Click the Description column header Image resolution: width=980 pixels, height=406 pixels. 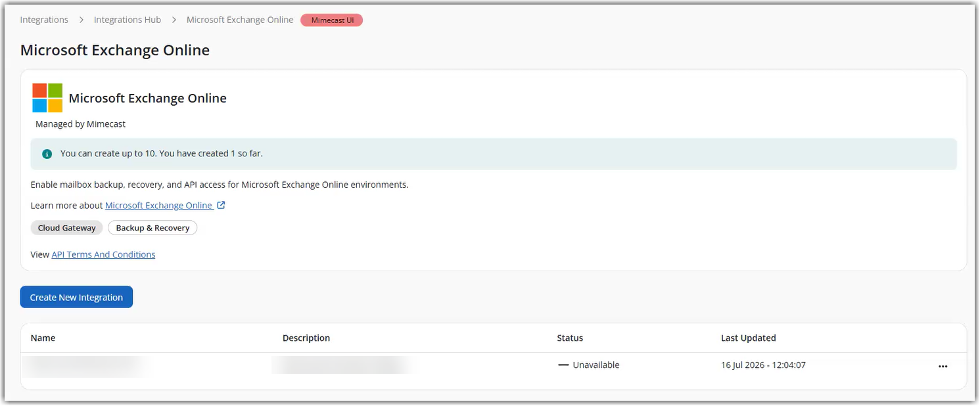306,338
